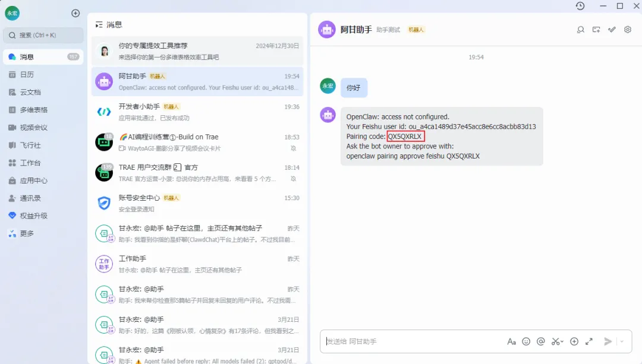Click the 阿甘助手 title in chat header

pos(356,30)
